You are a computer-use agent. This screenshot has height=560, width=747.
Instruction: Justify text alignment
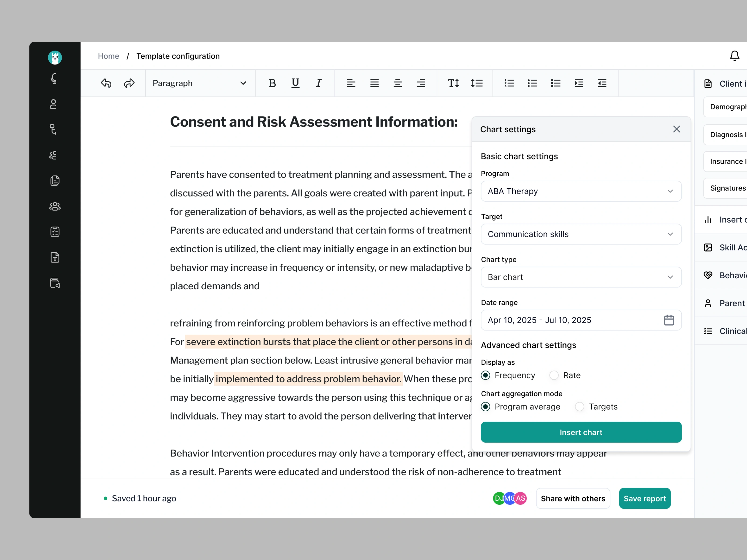tap(374, 83)
